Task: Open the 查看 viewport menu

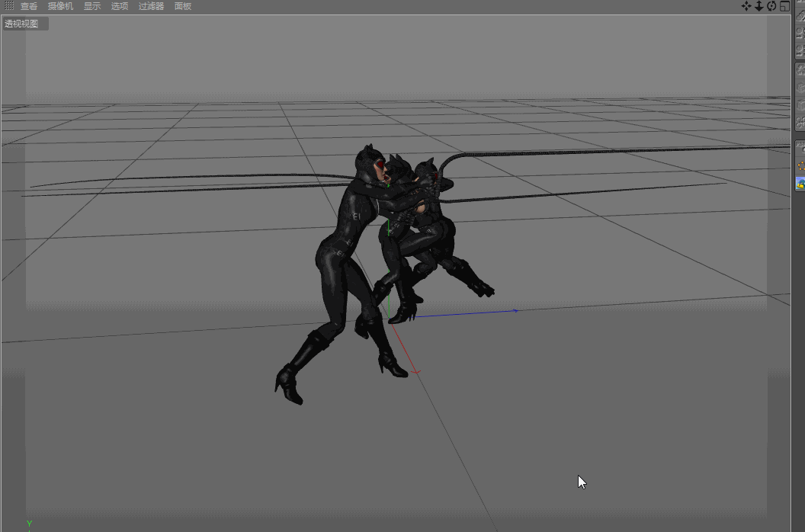Action: [29, 6]
